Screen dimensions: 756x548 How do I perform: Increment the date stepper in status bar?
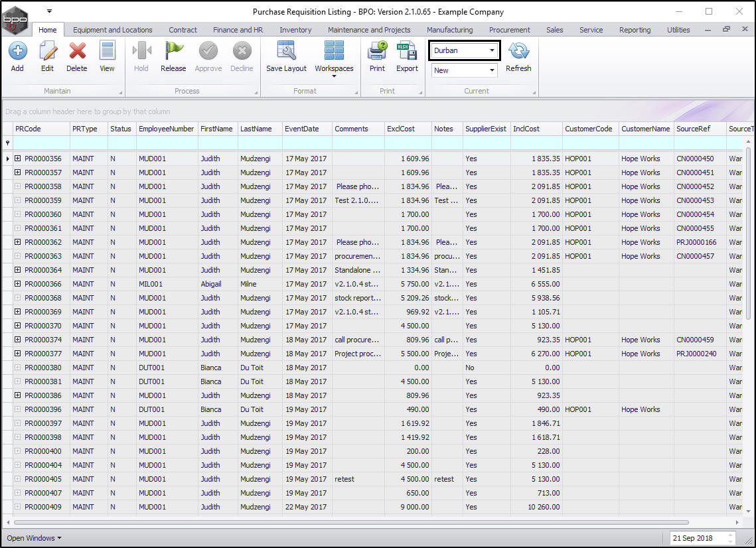(x=731, y=535)
